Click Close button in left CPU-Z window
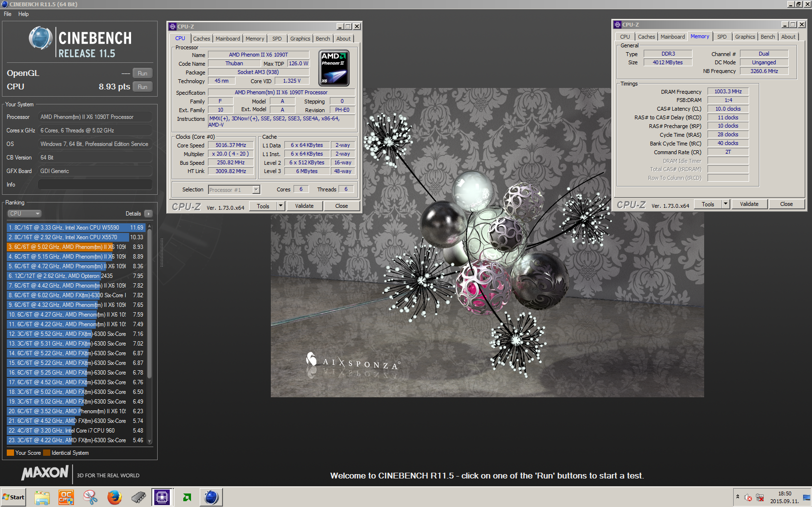 (x=341, y=206)
